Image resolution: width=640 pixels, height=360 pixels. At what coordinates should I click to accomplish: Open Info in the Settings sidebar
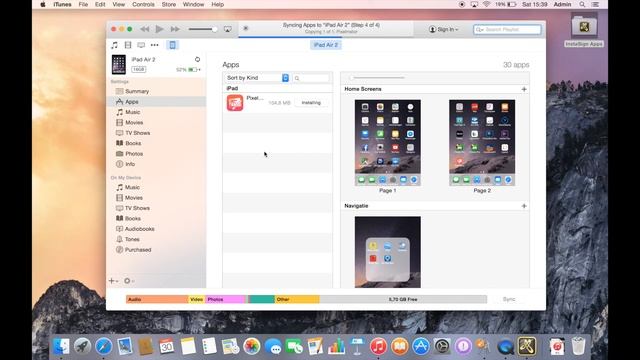coord(130,164)
